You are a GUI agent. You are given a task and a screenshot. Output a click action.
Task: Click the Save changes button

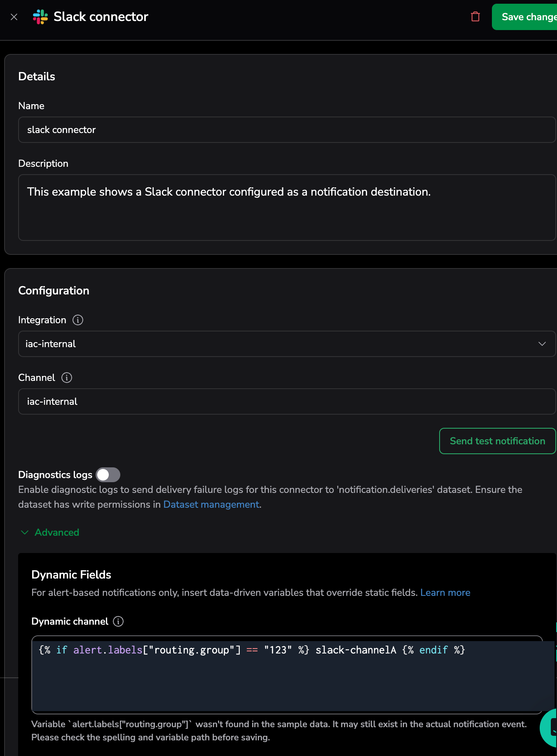click(527, 17)
